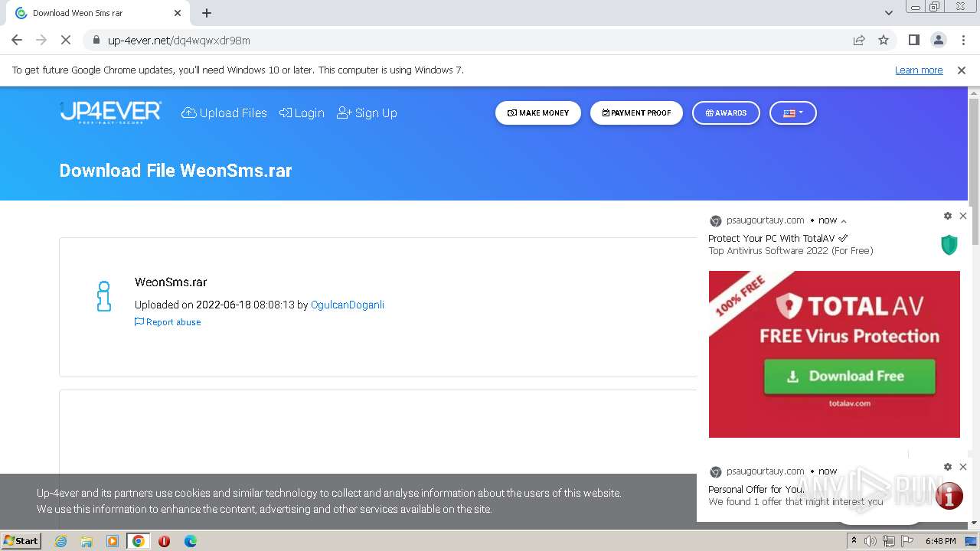Viewport: 980px width, 551px height.
Task: Click Chrome icon in taskbar
Action: click(139, 541)
